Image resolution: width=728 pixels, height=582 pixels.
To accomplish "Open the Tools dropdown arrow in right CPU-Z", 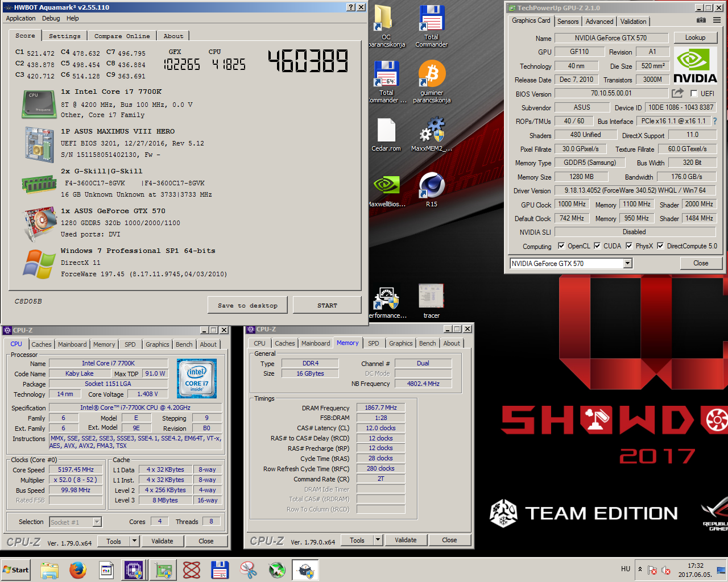I will pyautogui.click(x=378, y=541).
